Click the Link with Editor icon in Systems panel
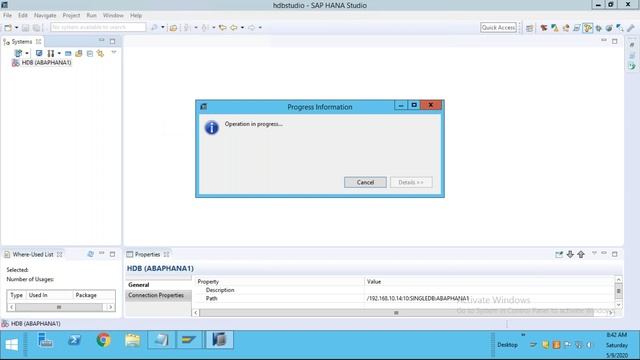The image size is (640, 360). tap(100, 53)
